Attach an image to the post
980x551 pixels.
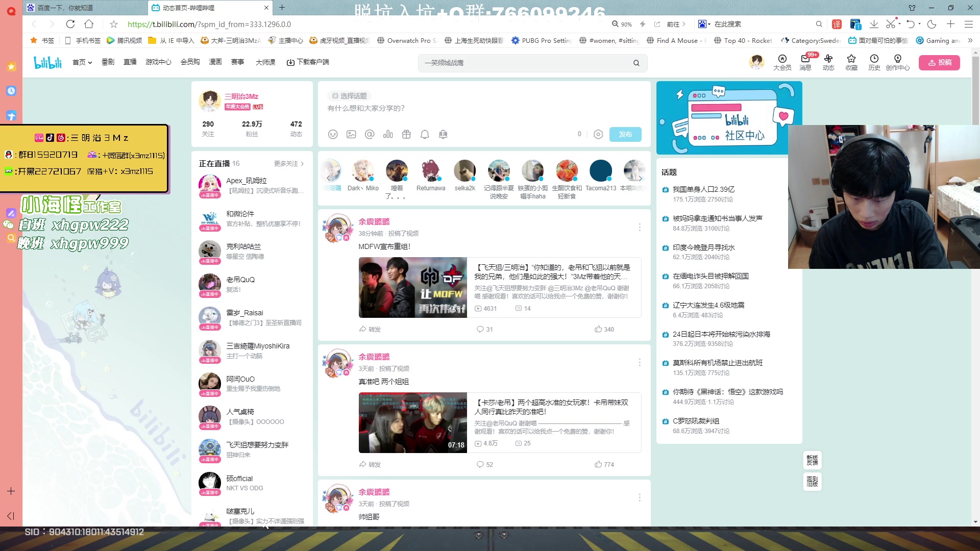coord(351,134)
